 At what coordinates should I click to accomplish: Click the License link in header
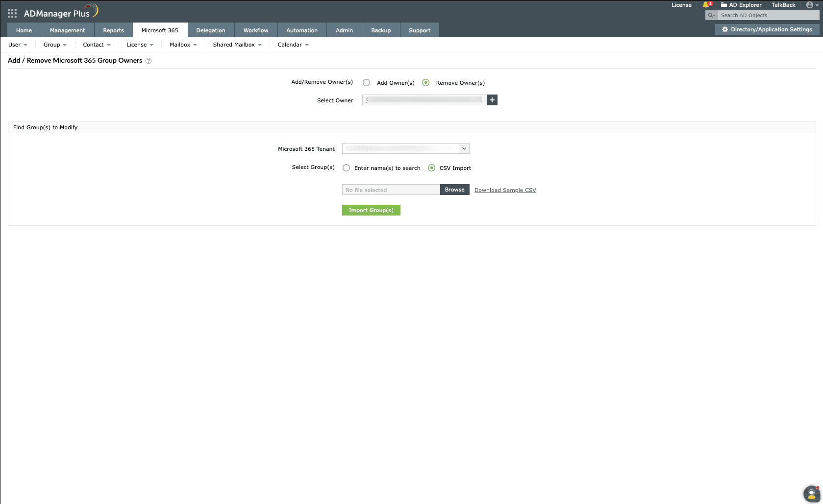681,5
